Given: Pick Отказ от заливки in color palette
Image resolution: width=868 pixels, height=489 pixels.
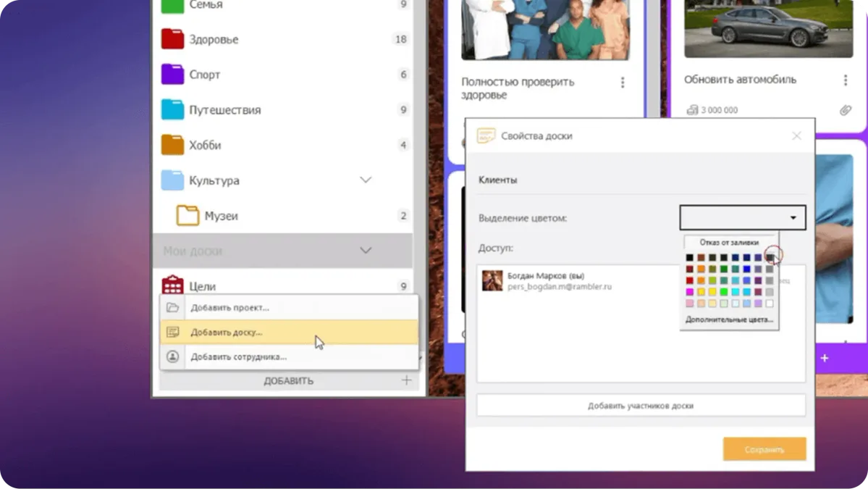Looking at the screenshot, I should (729, 243).
